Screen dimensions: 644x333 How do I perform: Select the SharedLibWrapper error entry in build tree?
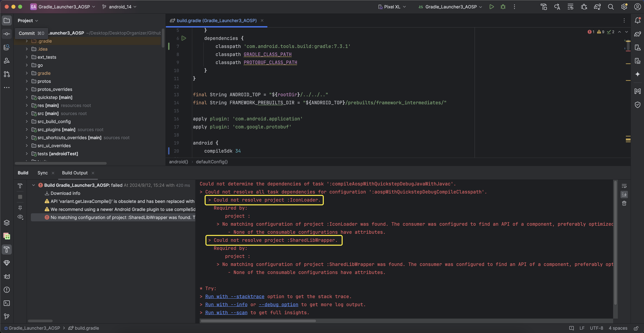pos(113,217)
